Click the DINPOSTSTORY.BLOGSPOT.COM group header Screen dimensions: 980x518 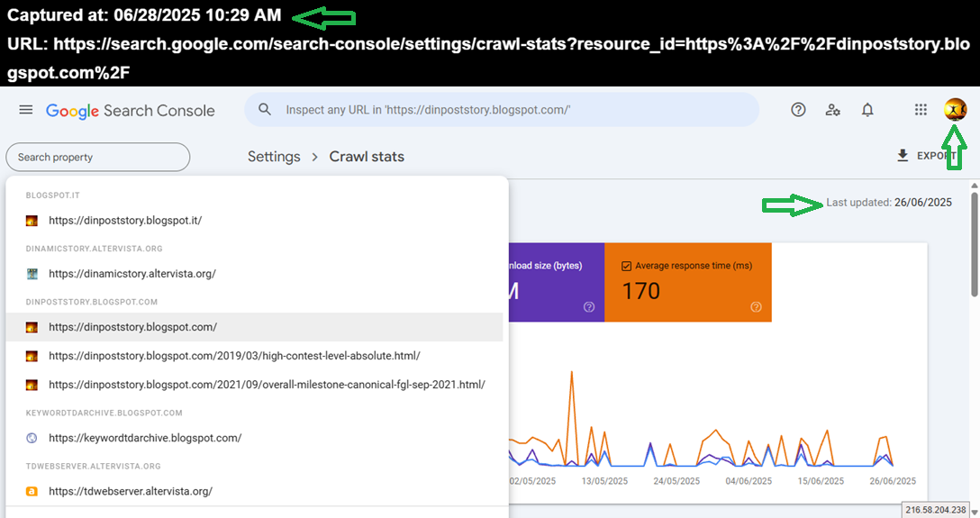(x=92, y=302)
